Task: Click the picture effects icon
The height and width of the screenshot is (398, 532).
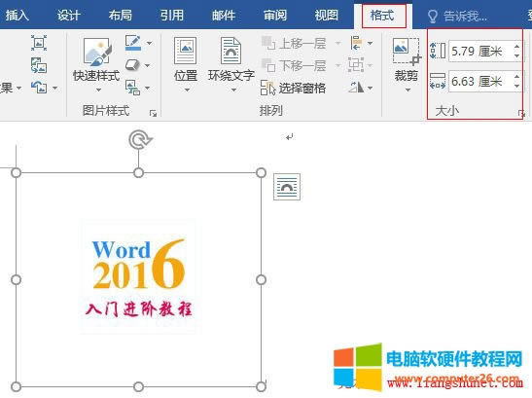Action: point(132,65)
